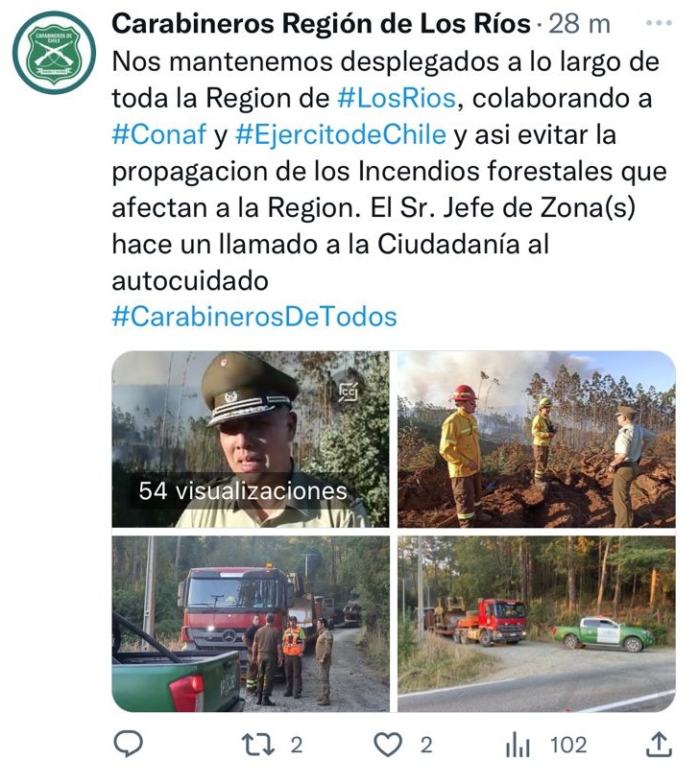Screen dimensions: 699x784
Task: Open the three-dot more options menu
Action: (659, 23)
